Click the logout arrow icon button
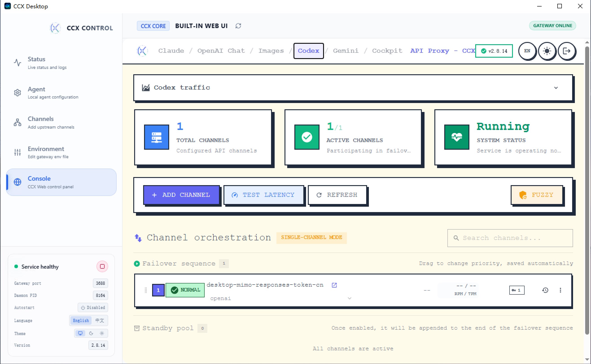Screen dimensions: 591x364 [567, 51]
